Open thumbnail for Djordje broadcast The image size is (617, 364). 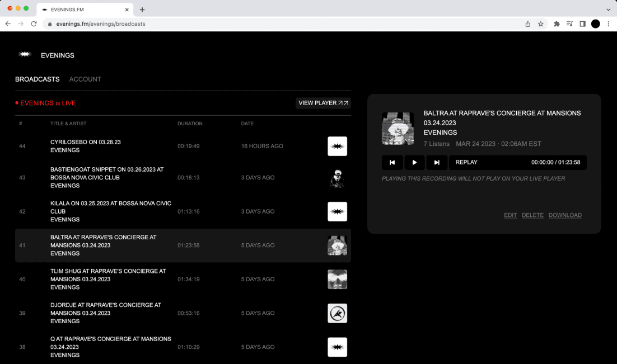pos(337,313)
